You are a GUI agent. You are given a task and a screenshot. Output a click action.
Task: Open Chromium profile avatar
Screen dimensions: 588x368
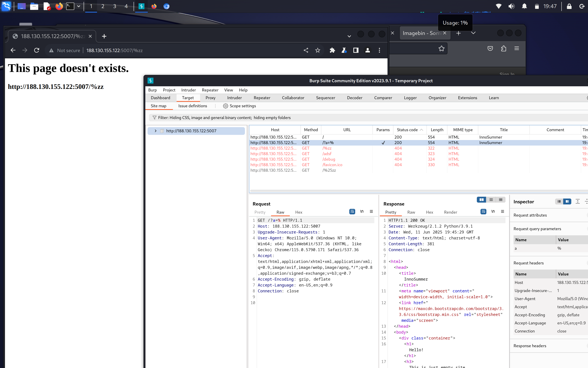click(x=368, y=50)
